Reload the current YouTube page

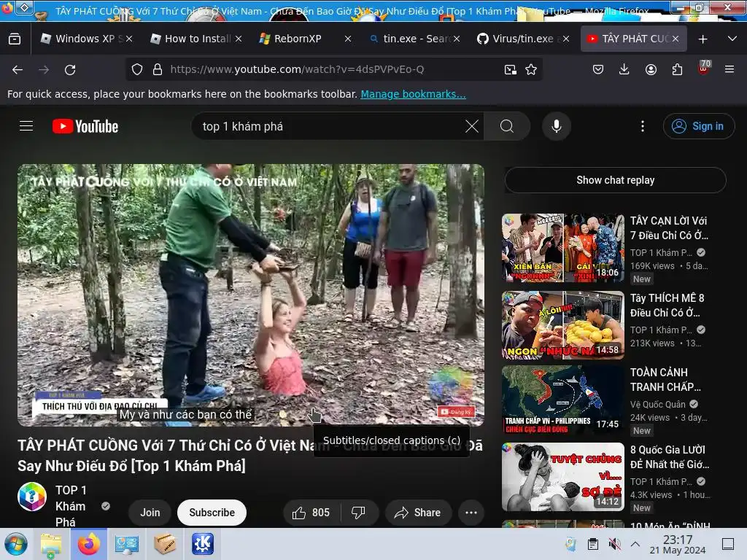tap(70, 69)
